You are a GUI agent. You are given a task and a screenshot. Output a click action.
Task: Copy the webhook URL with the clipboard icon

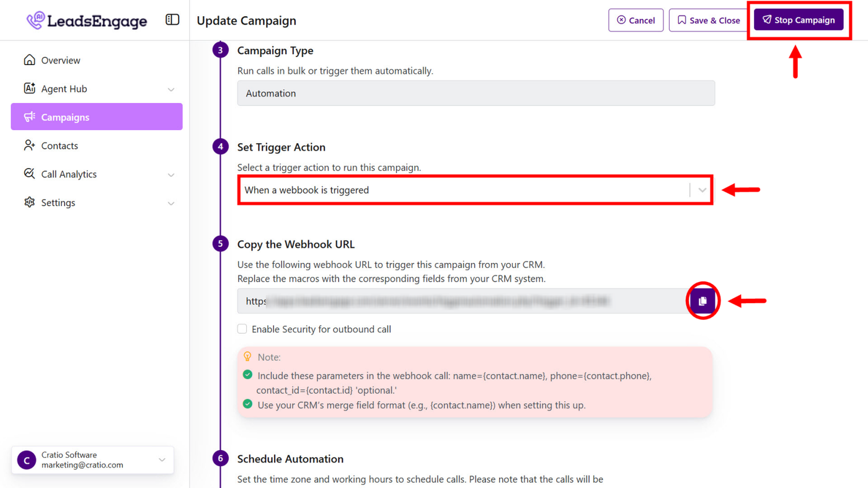click(x=702, y=301)
